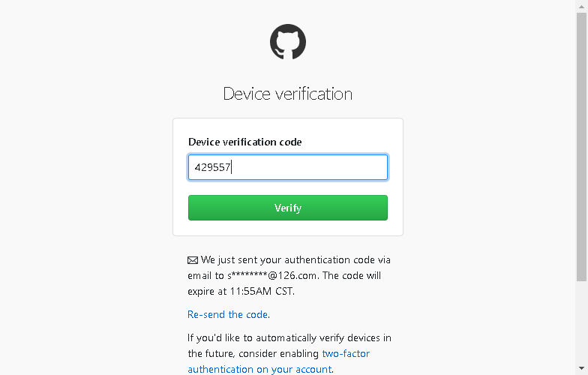
Task: Follow the two-factor link text
Action: 346,353
